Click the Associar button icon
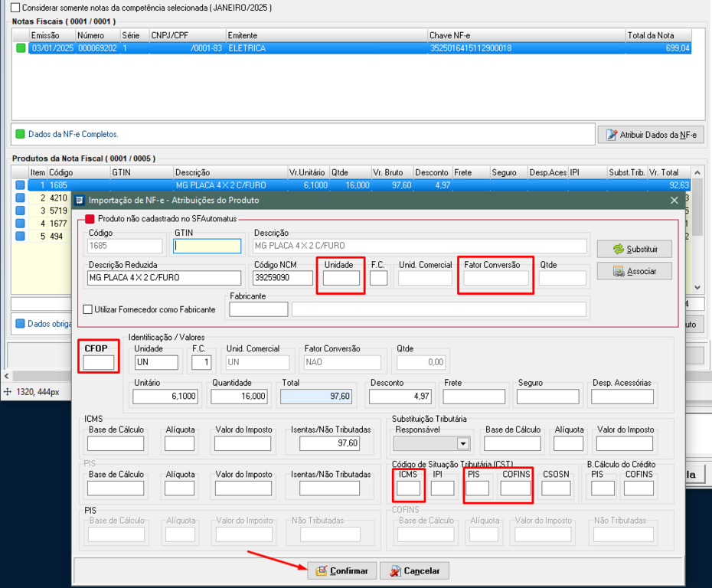Image resolution: width=712 pixels, height=588 pixels. coord(619,271)
